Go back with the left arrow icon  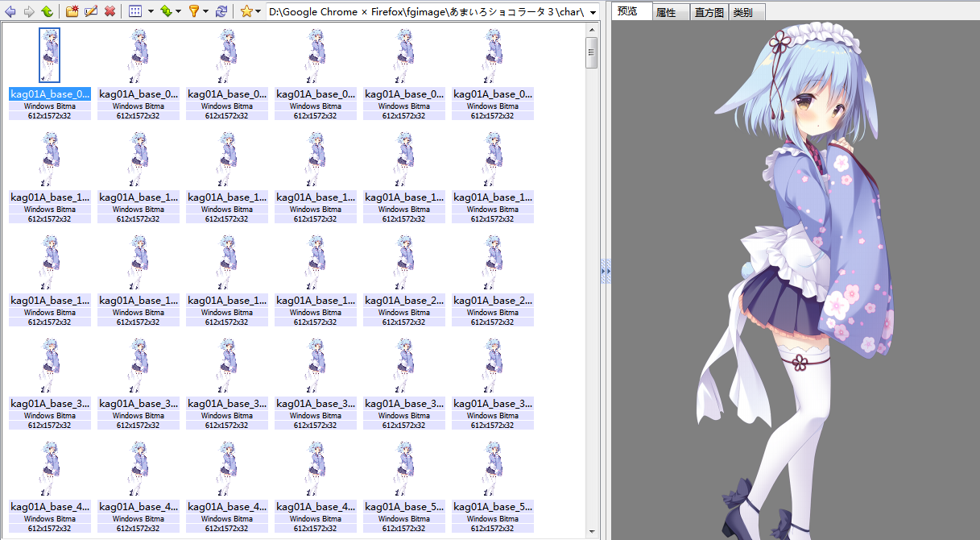10,12
